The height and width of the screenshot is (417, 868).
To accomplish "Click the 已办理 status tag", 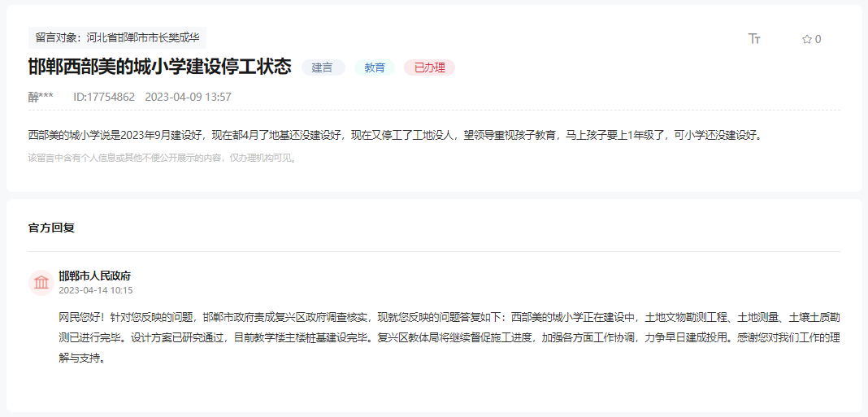I will (x=430, y=67).
